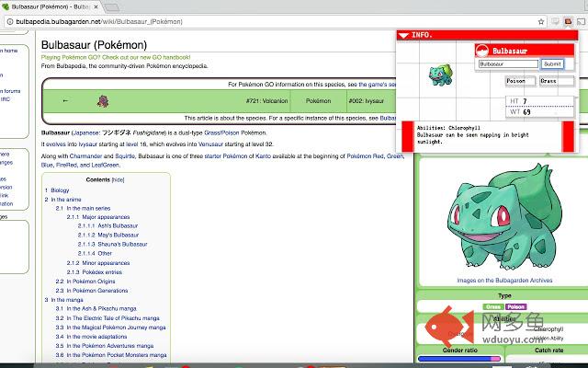Click the Cast icon in browser toolbar
The width and height of the screenshot is (588, 368).
[581, 22]
